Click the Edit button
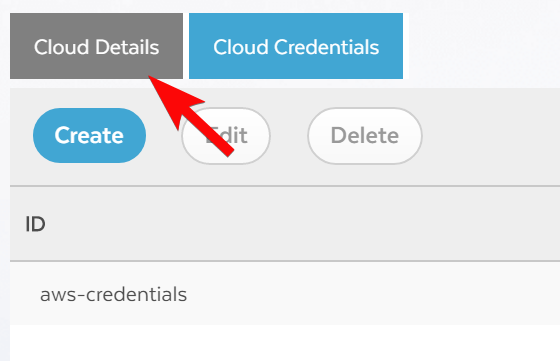Viewport: 560px width, 361px height. tap(226, 136)
